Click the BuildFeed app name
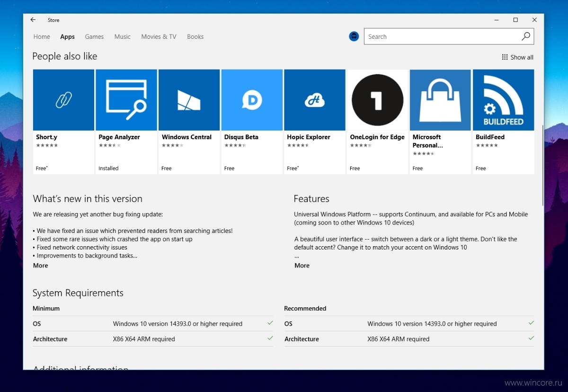Image resolution: width=568 pixels, height=392 pixels. [x=490, y=137]
